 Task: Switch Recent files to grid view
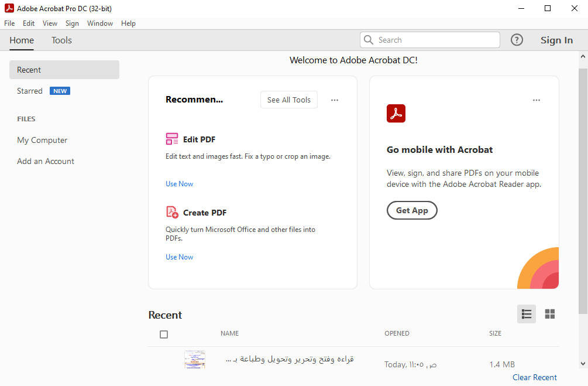pos(550,314)
